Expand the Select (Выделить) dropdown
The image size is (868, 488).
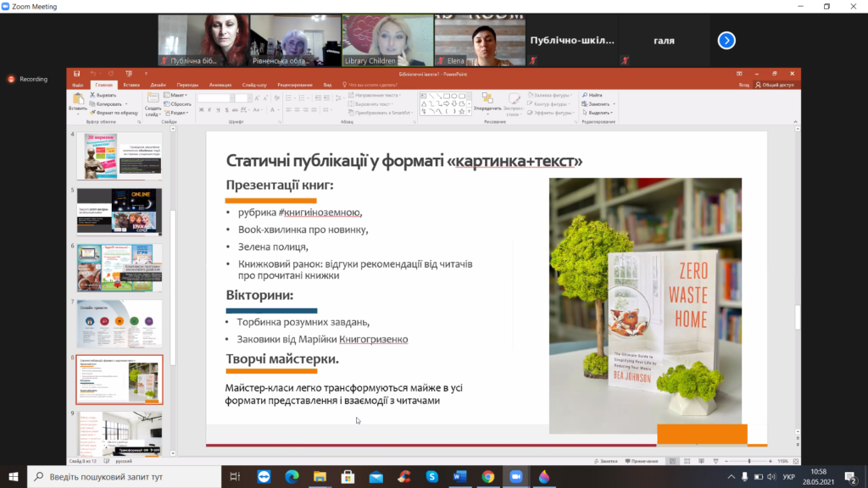[598, 112]
